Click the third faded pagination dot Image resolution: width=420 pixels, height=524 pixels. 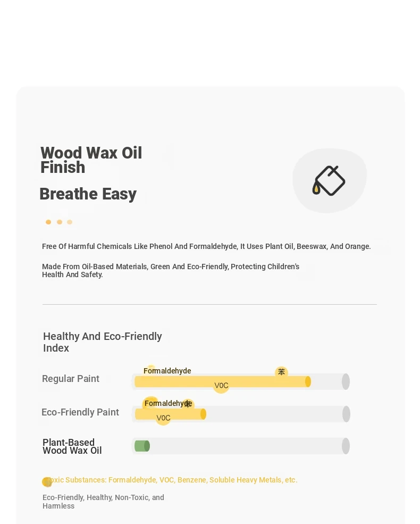pos(70,222)
